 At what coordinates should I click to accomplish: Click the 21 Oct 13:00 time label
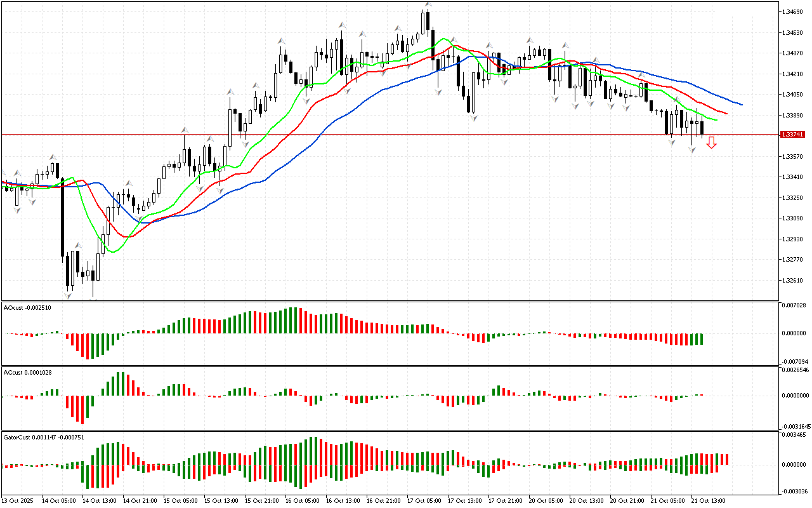(707, 501)
